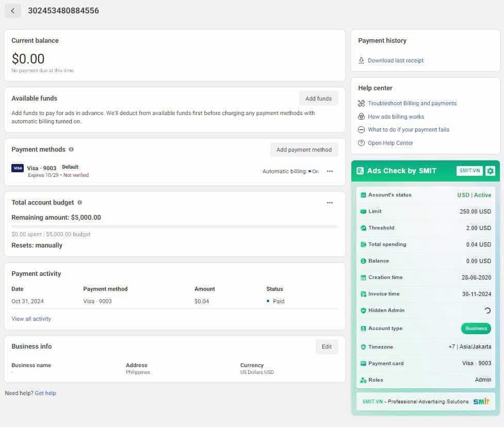504x427 pixels.
Task: Click the download icon beside last receipt
Action: (361, 60)
